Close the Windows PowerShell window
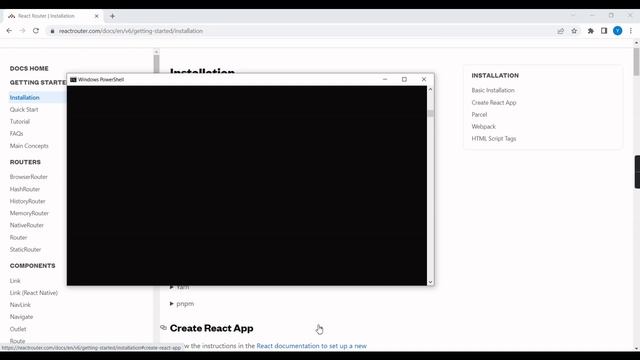Screen dimensions: 640x360 point(424,79)
